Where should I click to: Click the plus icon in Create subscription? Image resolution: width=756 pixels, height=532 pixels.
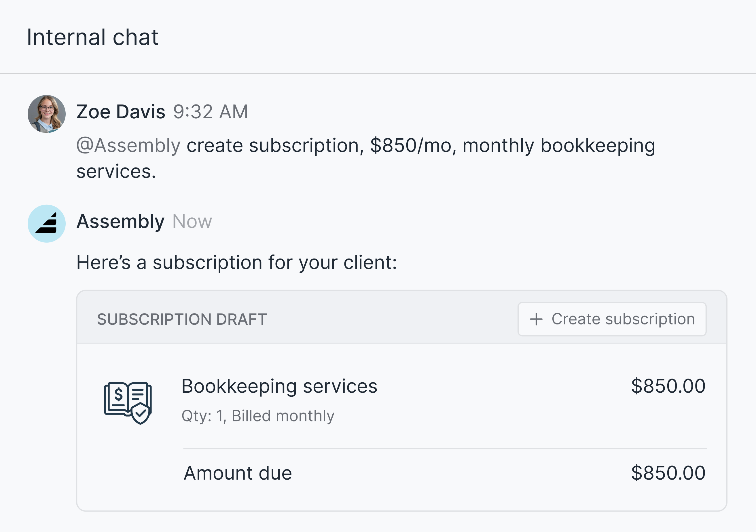[536, 319]
